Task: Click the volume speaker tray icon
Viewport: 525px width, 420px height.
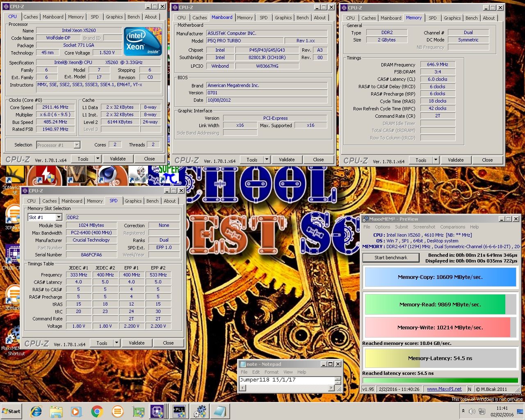Action: 472,411
